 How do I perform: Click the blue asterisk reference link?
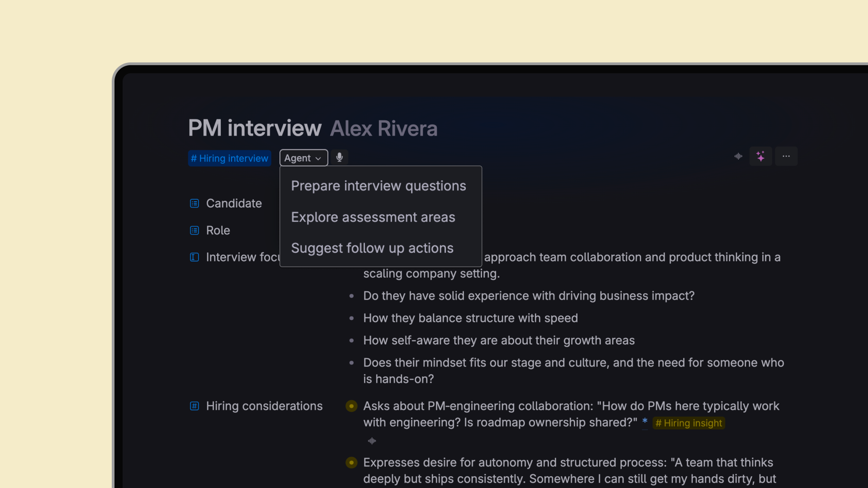pyautogui.click(x=645, y=421)
